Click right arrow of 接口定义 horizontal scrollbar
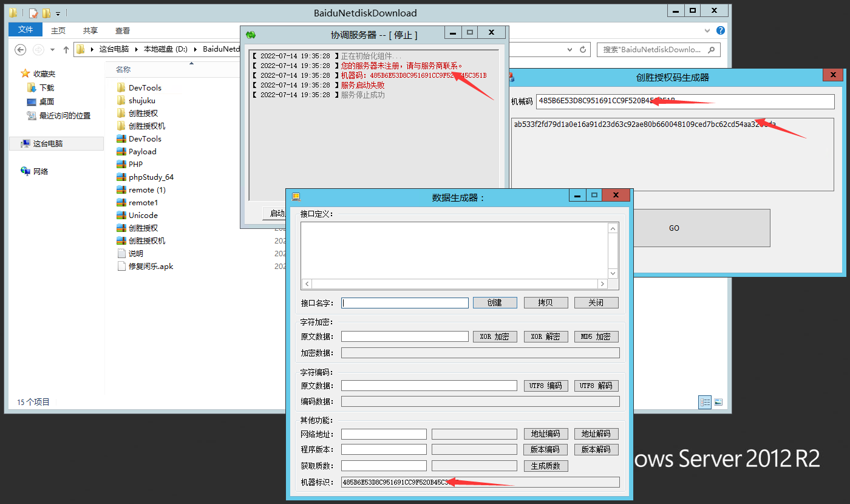The width and height of the screenshot is (850, 504). click(x=602, y=284)
